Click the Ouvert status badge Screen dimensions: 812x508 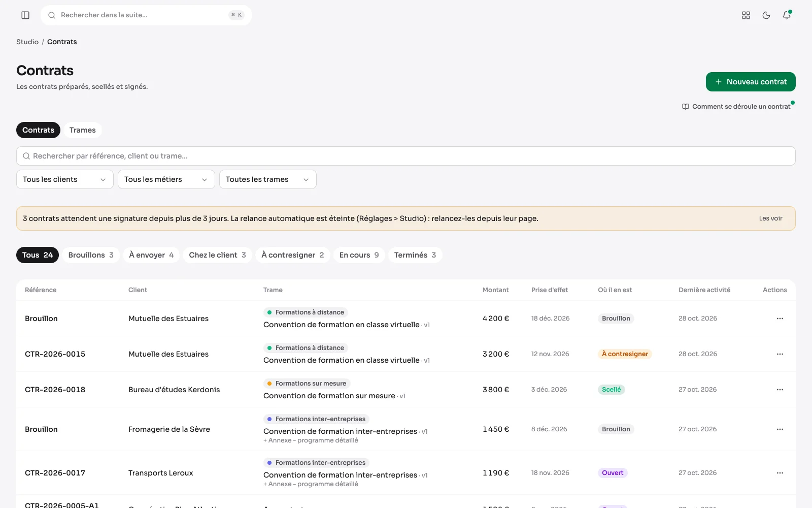click(x=613, y=473)
